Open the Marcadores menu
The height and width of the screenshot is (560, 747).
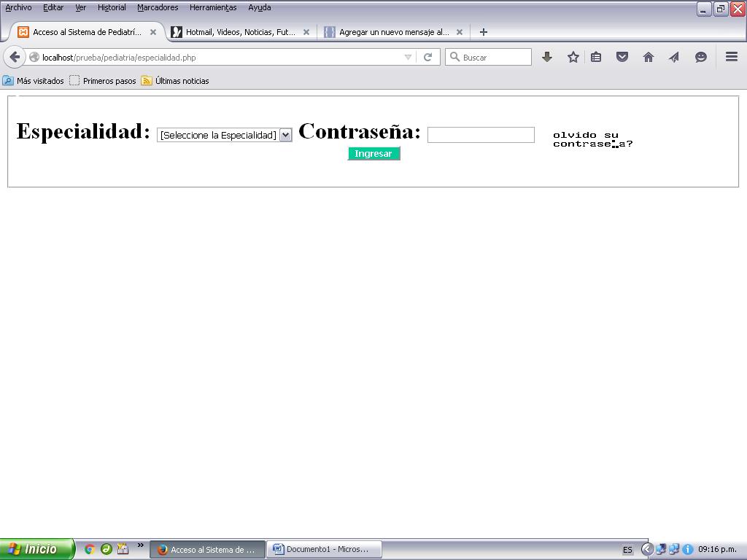coord(158,7)
